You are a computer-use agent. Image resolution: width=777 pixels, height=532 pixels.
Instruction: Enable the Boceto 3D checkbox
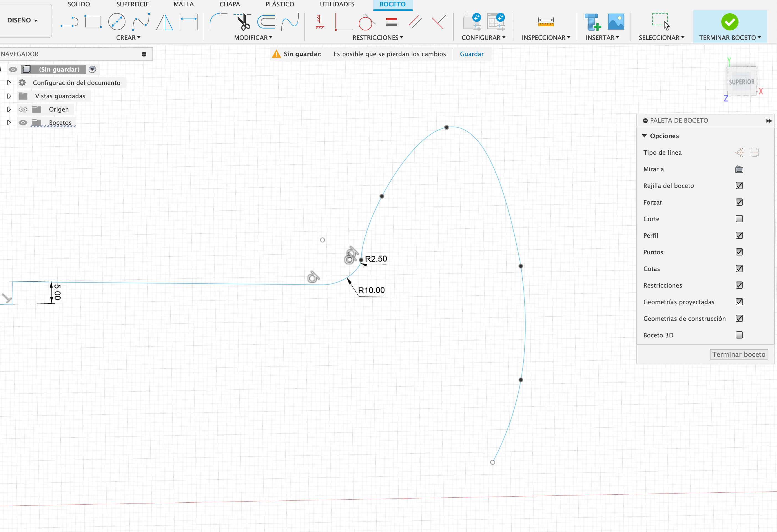pos(739,335)
